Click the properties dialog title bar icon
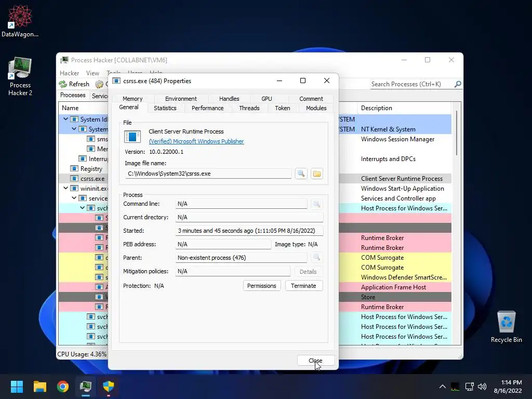 click(x=116, y=81)
